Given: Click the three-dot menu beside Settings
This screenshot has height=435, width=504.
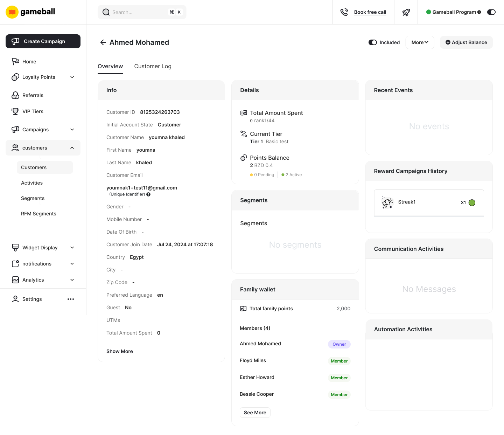Looking at the screenshot, I should click(x=71, y=299).
